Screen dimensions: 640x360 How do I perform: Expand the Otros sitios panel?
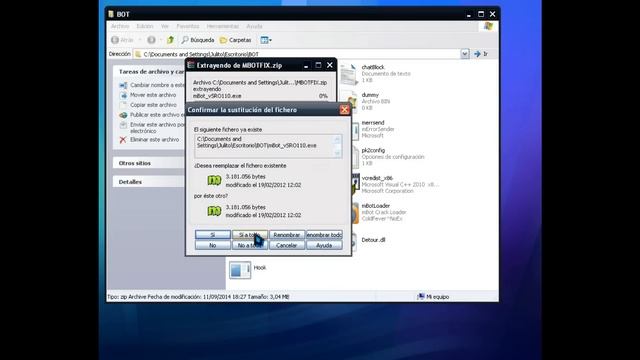coord(149,163)
